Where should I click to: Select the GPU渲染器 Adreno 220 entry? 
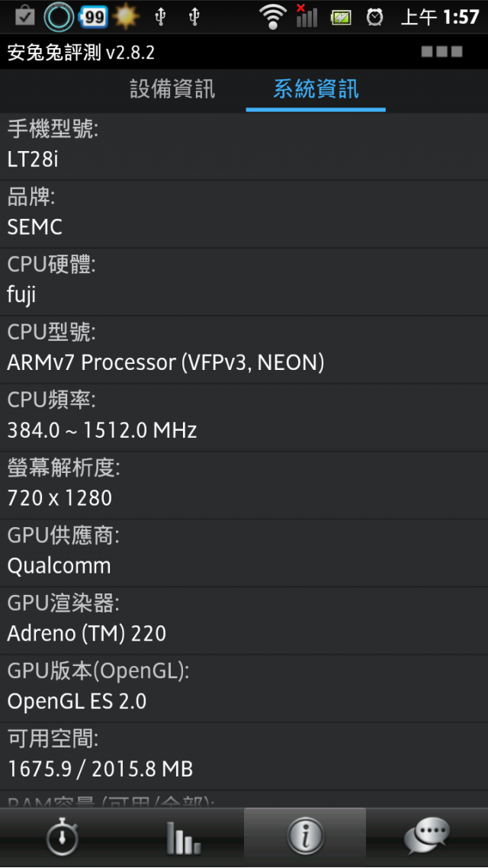click(x=244, y=621)
